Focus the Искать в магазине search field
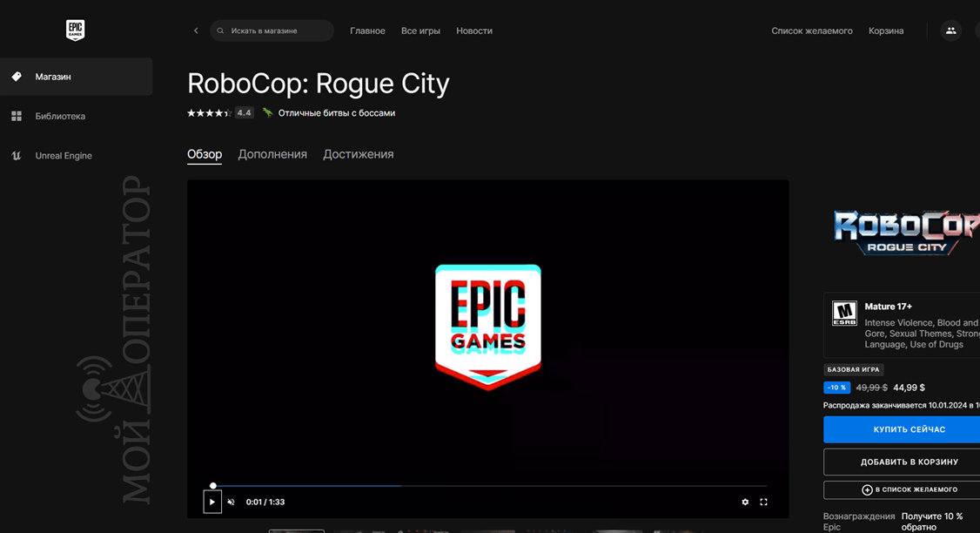Screen dimensions: 980x533 pyautogui.click(x=272, y=30)
